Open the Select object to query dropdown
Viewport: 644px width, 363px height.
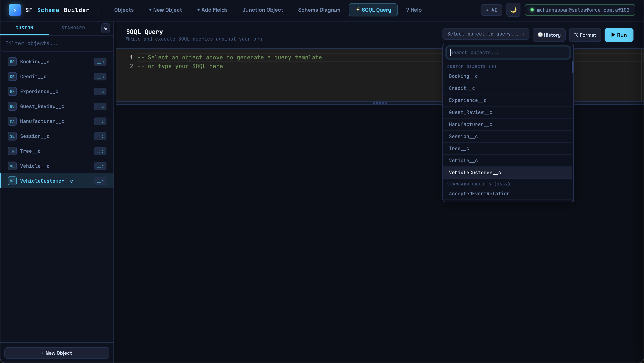486,34
